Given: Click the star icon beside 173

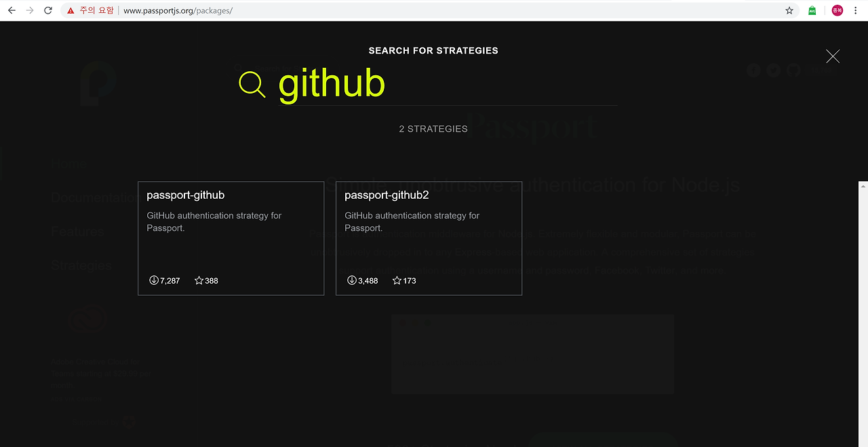Looking at the screenshot, I should coord(397,280).
